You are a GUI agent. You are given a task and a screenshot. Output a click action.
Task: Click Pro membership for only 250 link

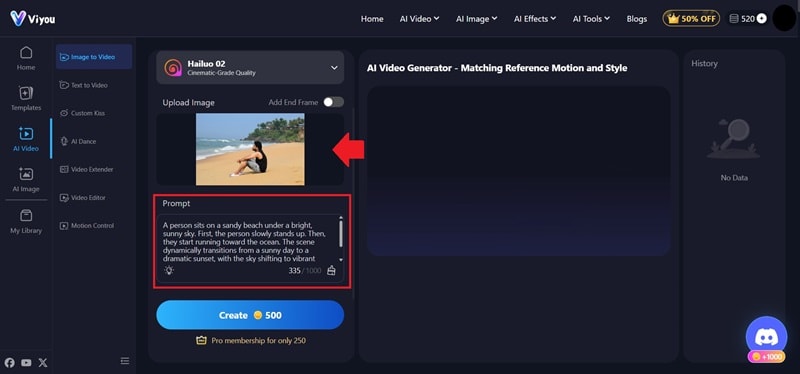click(x=259, y=340)
